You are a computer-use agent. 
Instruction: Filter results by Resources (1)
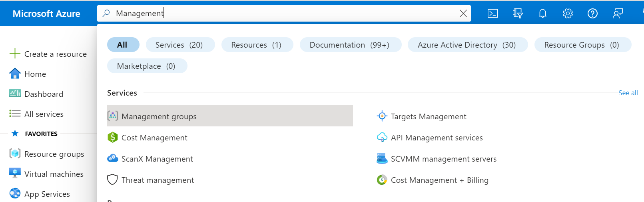tap(257, 45)
